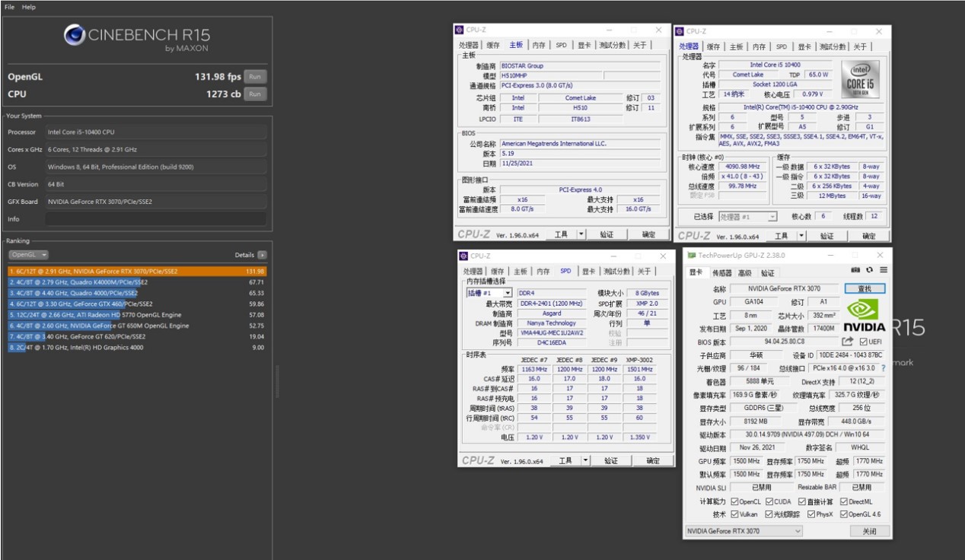Toggle OpenCL checkbox
This screenshot has height=560, width=965.
(x=734, y=501)
